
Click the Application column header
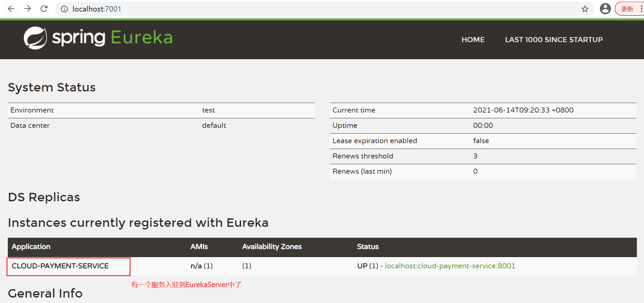tap(31, 247)
